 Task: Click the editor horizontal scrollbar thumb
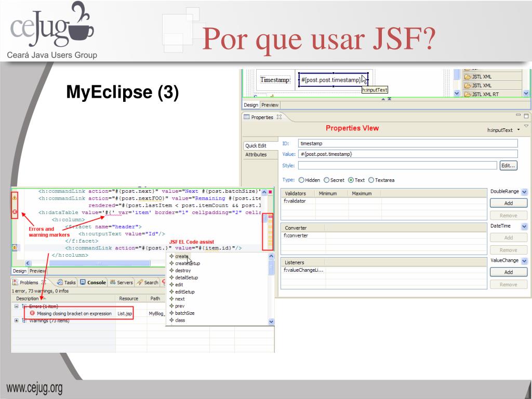coord(99,263)
